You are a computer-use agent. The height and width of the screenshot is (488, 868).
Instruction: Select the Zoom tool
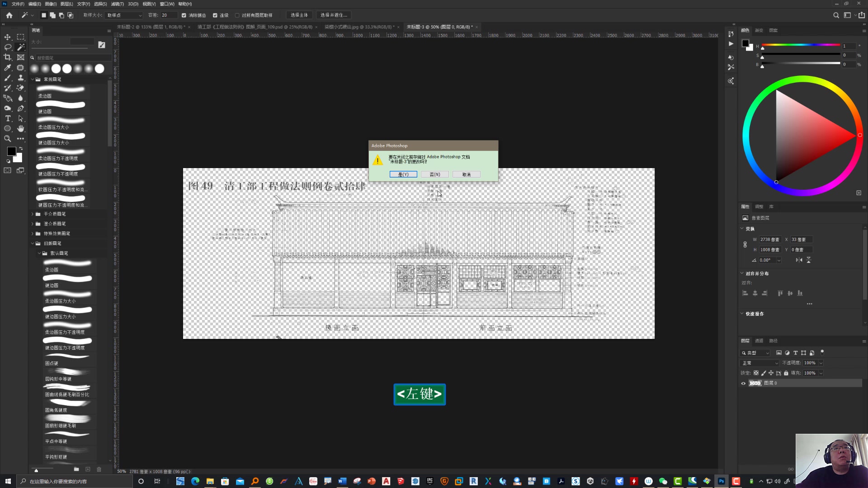(x=8, y=139)
